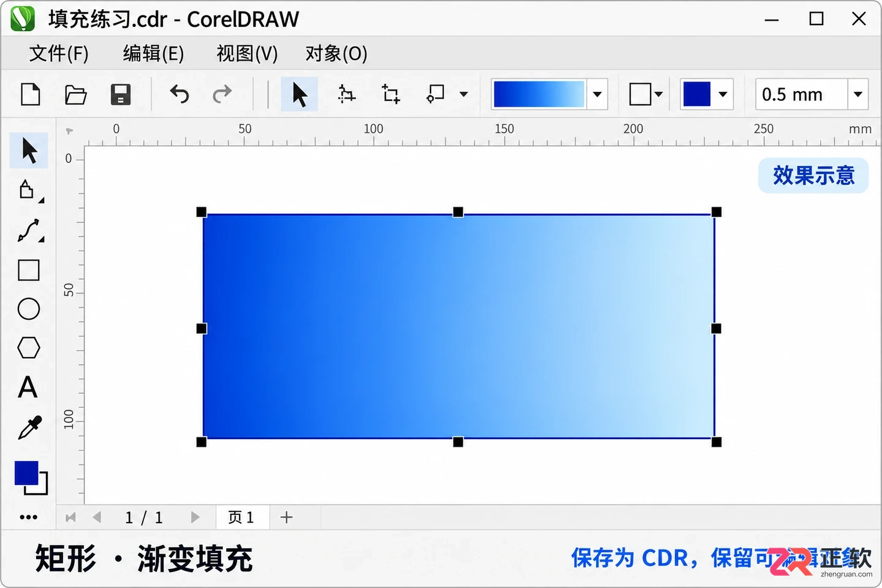This screenshot has width=882, height=588.
Task: Expand the dark blue outline color dropdown
Action: tap(723, 94)
